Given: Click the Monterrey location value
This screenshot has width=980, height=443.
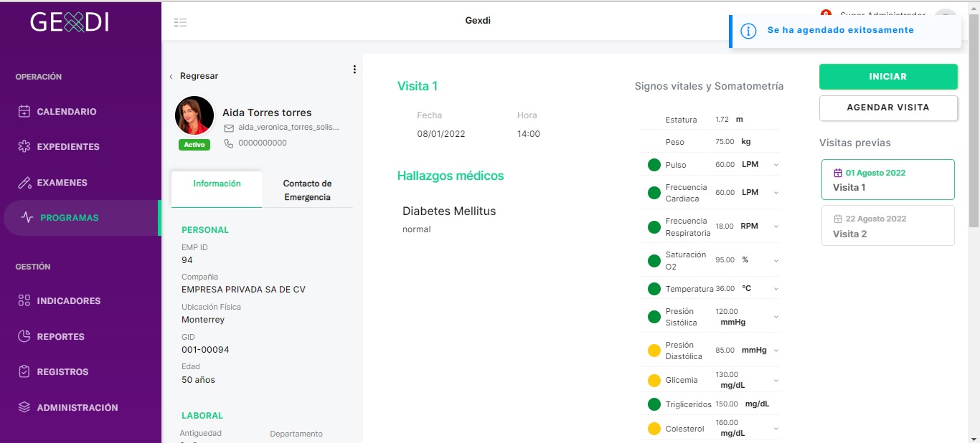Looking at the screenshot, I should tap(203, 320).
